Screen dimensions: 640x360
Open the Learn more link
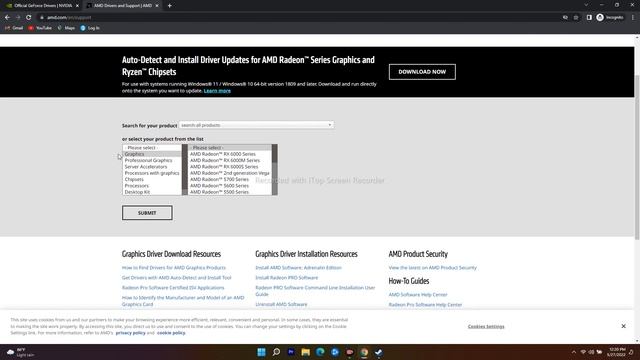point(217,91)
